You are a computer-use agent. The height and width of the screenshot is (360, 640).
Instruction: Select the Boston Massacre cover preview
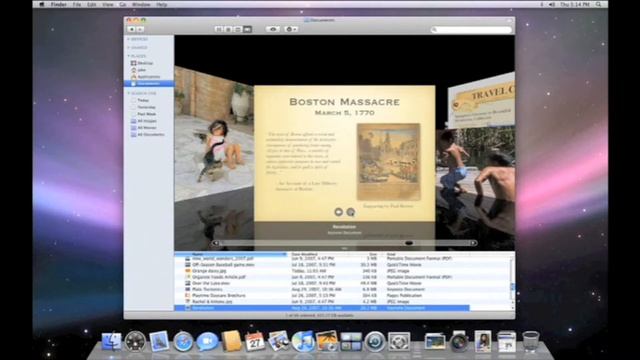coord(344,153)
